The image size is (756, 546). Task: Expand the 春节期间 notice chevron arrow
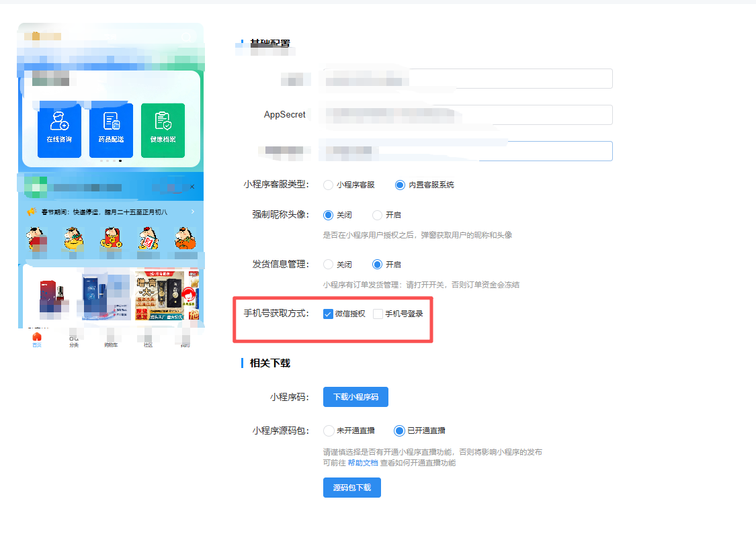tap(193, 212)
